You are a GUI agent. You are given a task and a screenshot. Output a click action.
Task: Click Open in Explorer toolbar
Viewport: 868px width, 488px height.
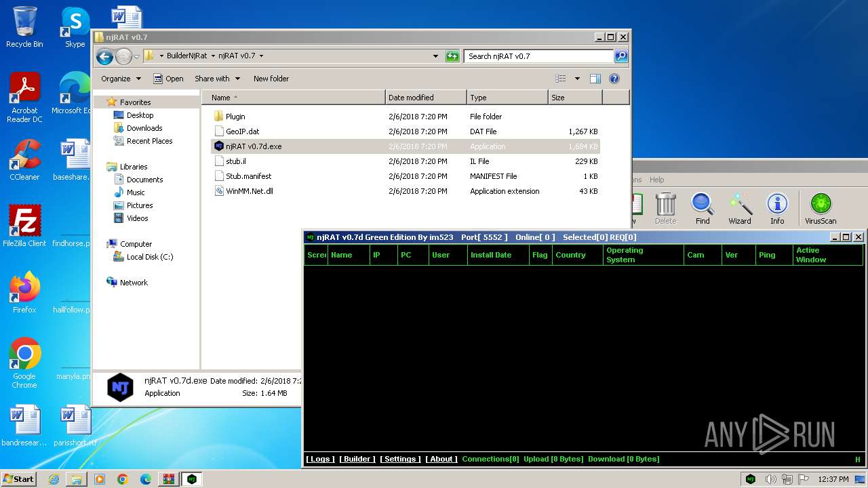tap(168, 79)
